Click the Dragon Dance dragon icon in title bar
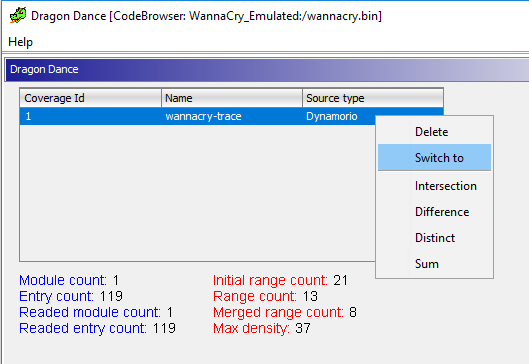529x364 pixels. pyautogui.click(x=18, y=15)
